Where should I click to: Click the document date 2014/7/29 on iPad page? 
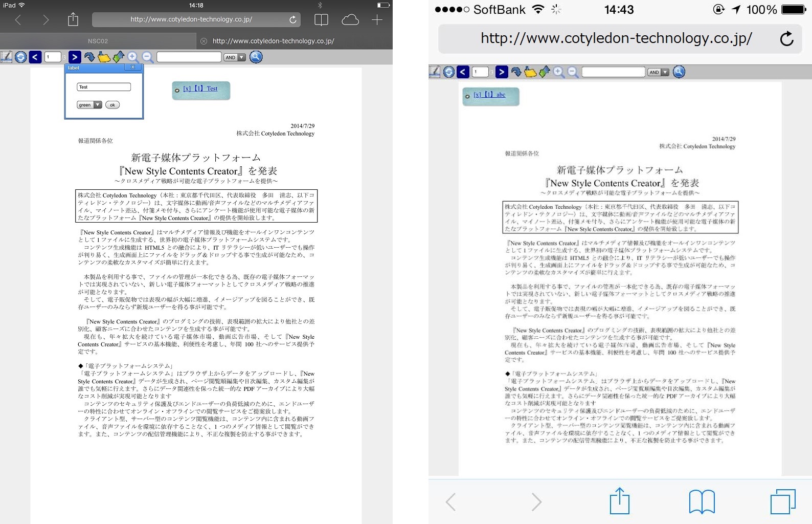pyautogui.click(x=303, y=126)
